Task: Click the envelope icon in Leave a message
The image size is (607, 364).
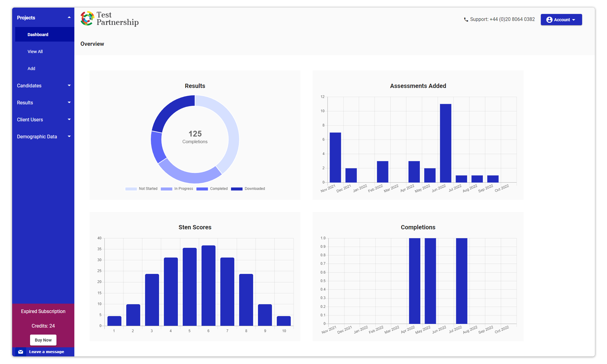Action: (21, 352)
